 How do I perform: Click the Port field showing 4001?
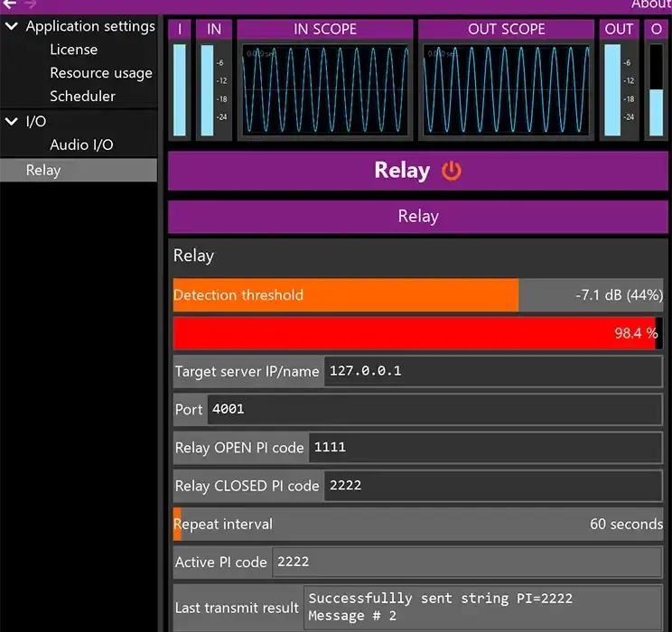pyautogui.click(x=434, y=409)
